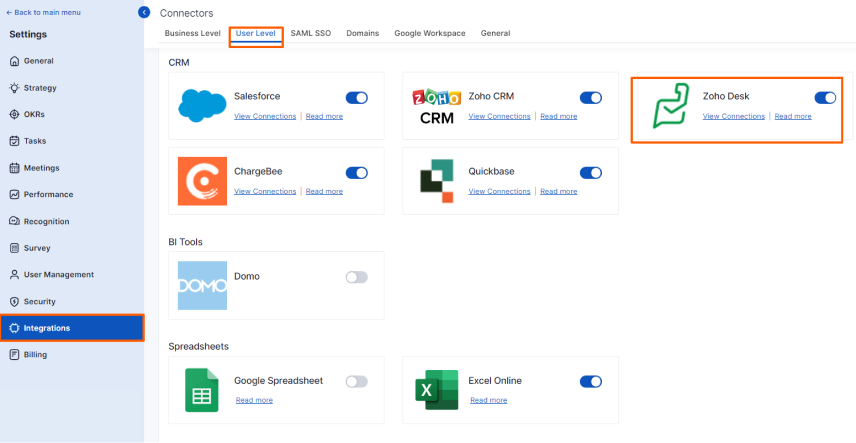Click the Security shield icon

[x=15, y=302]
